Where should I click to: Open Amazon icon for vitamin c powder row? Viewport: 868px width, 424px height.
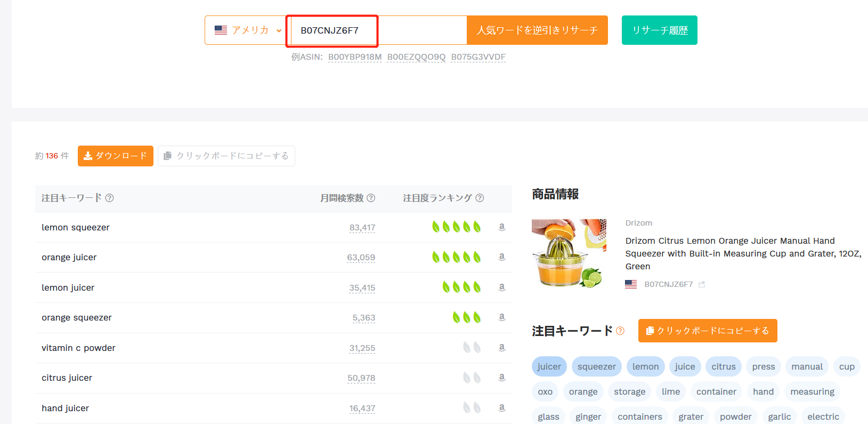pyautogui.click(x=501, y=348)
